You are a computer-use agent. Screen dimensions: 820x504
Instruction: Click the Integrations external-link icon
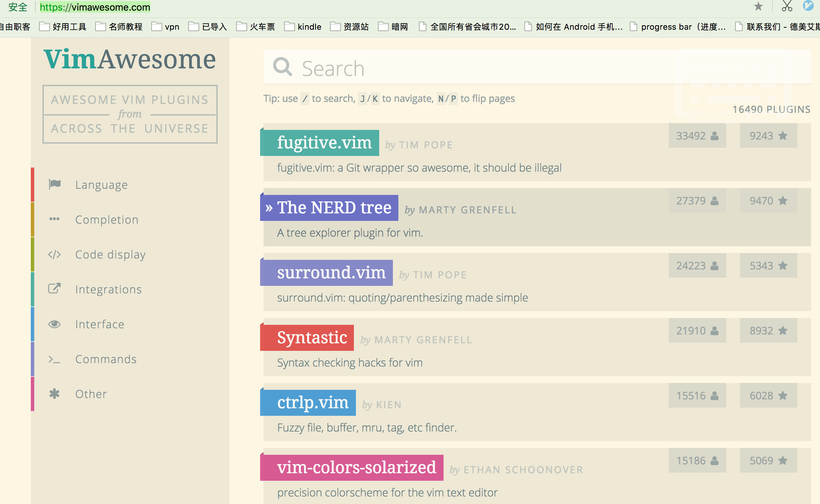click(x=54, y=289)
